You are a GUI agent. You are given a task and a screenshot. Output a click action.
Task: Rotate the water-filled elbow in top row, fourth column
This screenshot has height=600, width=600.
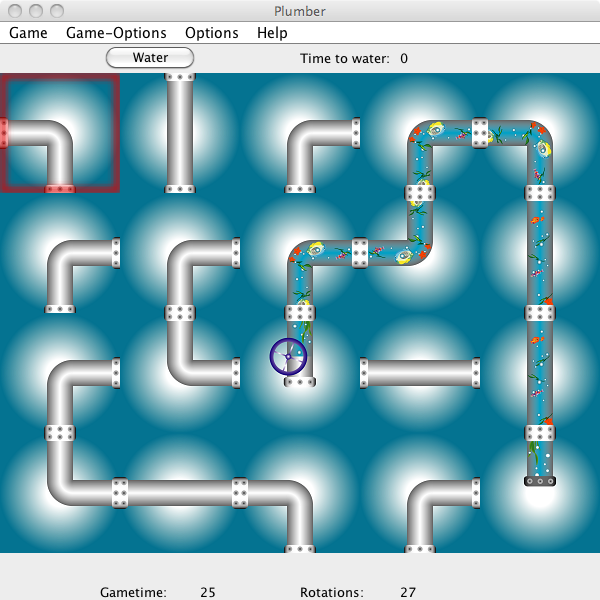[420, 133]
